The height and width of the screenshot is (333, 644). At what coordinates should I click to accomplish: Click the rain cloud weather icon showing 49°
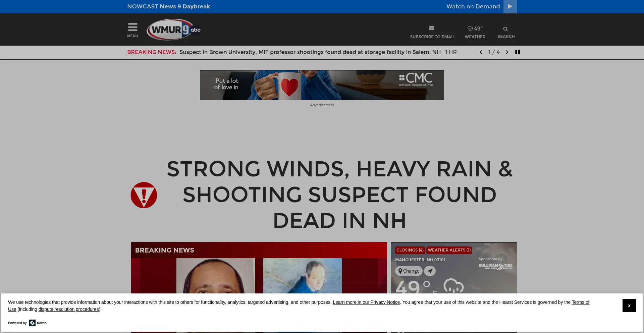point(470,29)
